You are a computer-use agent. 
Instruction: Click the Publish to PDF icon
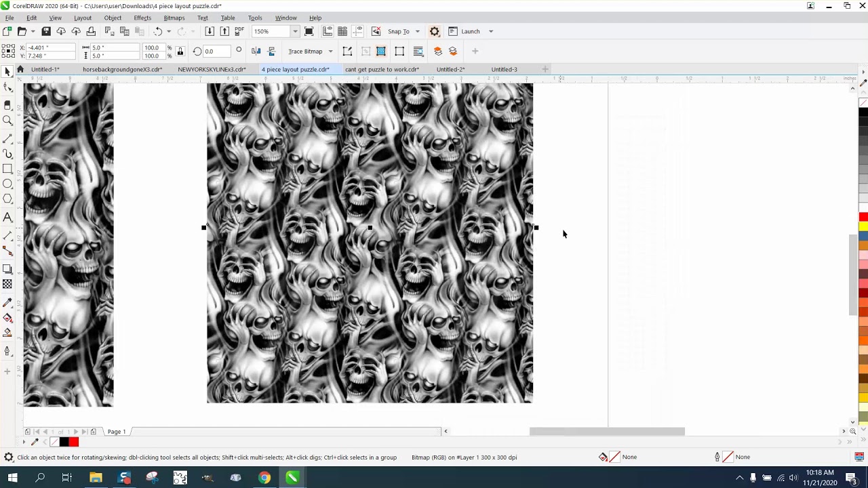click(239, 31)
